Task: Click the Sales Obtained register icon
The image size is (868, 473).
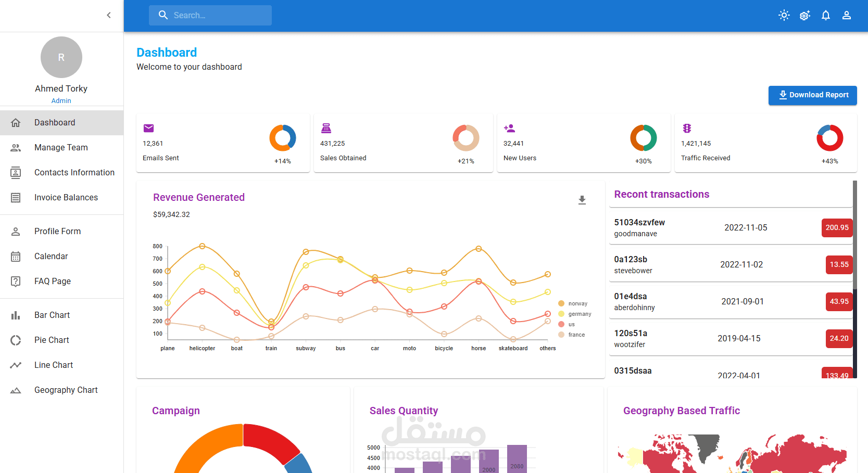Action: 326,128
